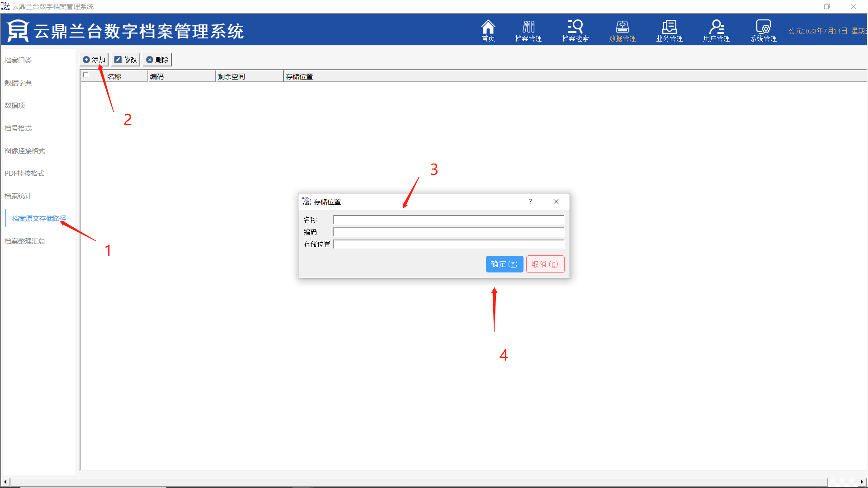Image resolution: width=868 pixels, height=488 pixels.
Task: Click the horizontal scrollbar right arrow
Action: point(862,482)
